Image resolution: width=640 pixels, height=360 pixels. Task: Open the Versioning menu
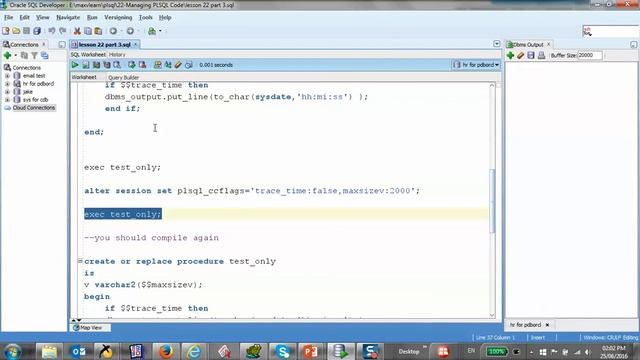tap(118, 18)
